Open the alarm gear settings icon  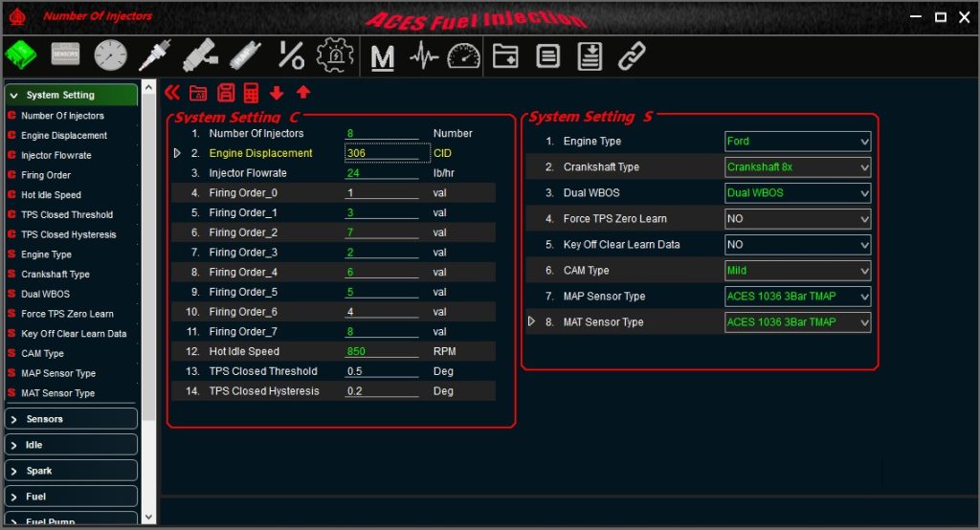click(335, 55)
